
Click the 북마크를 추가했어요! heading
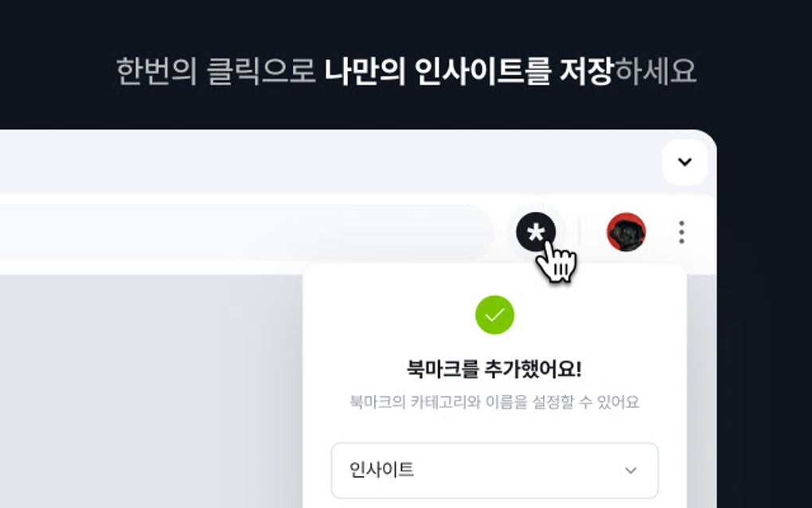494,369
